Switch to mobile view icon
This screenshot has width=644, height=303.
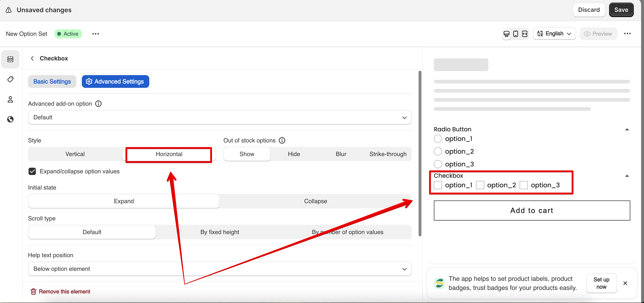515,34
